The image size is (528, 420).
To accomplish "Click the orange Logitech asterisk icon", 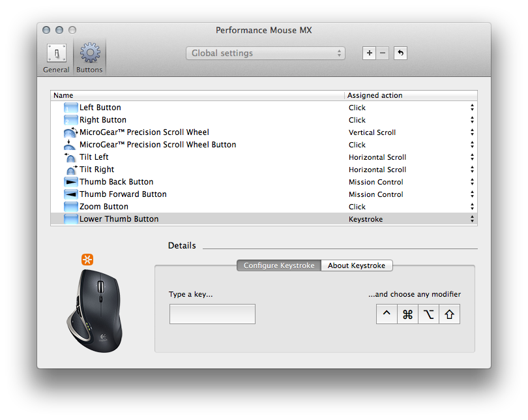I will (87, 260).
